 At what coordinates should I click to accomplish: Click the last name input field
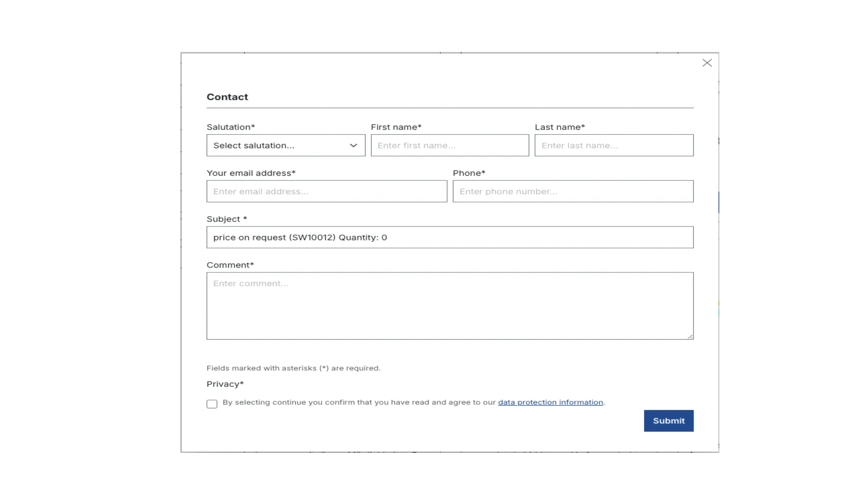coord(613,145)
